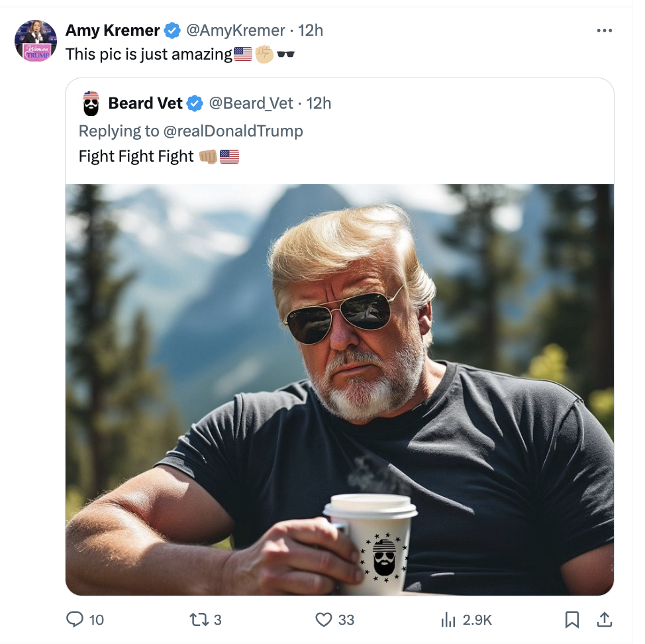Open the tweet options menu
The width and height of the screenshot is (645, 644).
605,30
